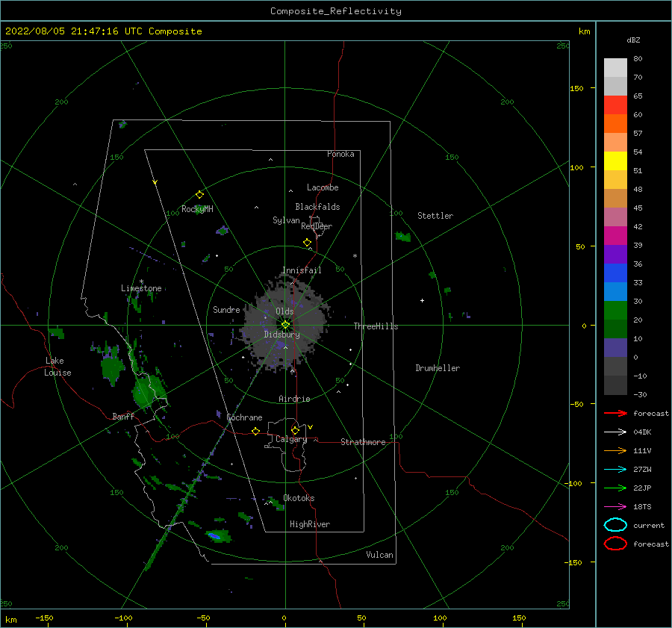Select the red 65–60 dBZ swatch
This screenshot has height=628, width=672.
(615, 105)
